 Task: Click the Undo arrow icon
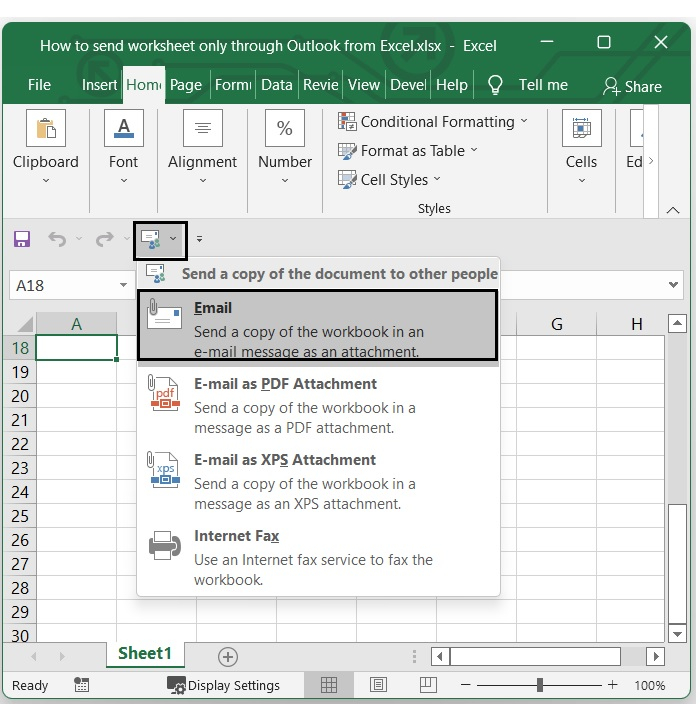click(57, 239)
